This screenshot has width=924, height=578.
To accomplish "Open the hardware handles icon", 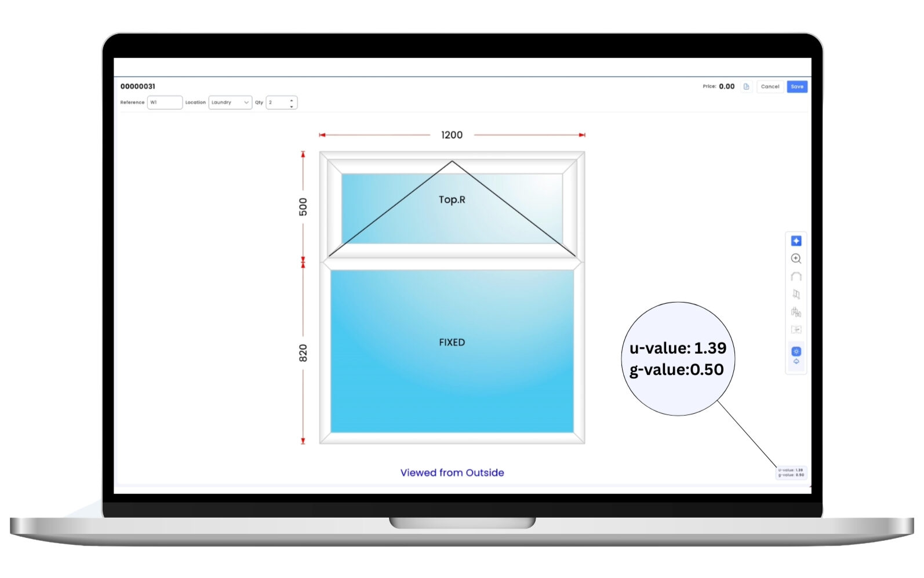I will tap(796, 312).
